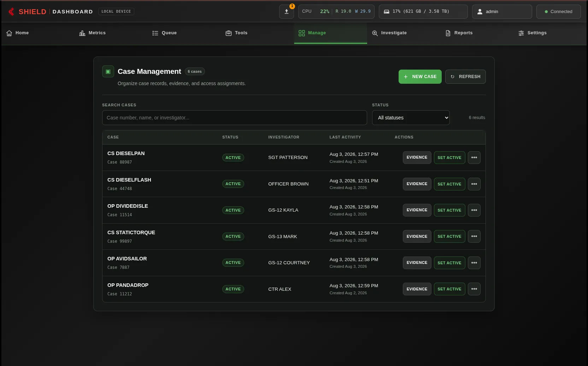Select the Manage tab
Screen dimensions: 588x366
[x=331, y=33]
